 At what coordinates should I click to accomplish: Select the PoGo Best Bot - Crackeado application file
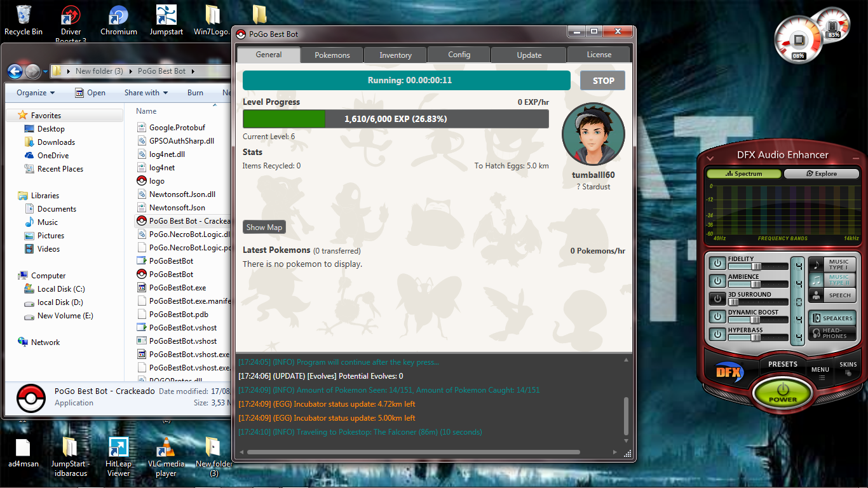184,221
